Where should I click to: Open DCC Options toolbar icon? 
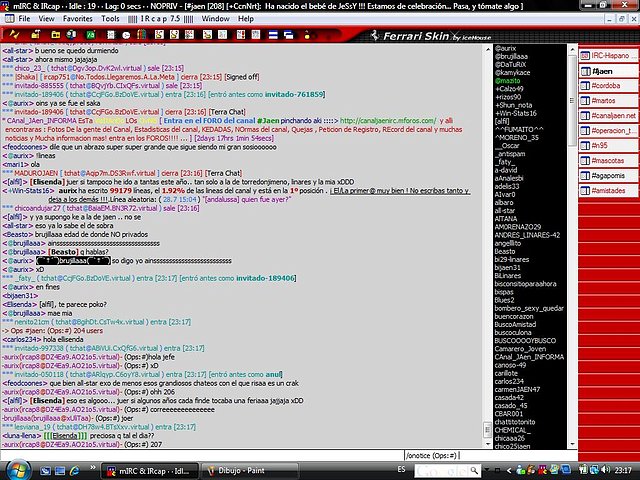[189, 35]
